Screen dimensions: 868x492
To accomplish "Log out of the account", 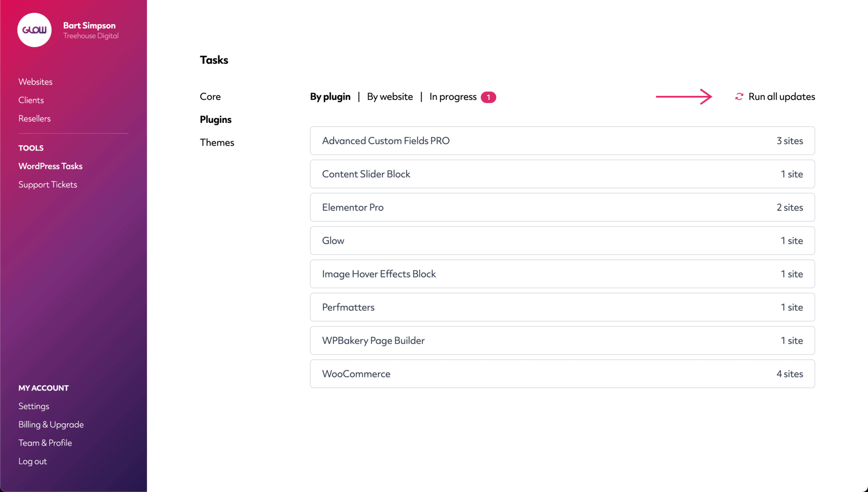I will click(33, 461).
